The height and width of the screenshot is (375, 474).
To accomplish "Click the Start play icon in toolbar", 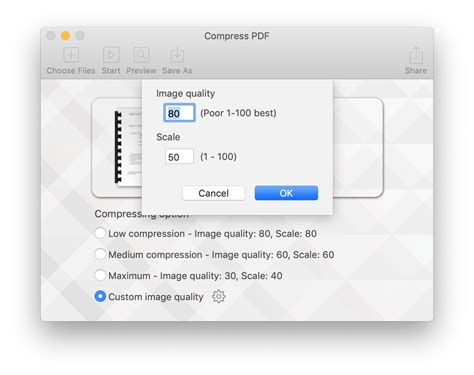I will point(111,55).
